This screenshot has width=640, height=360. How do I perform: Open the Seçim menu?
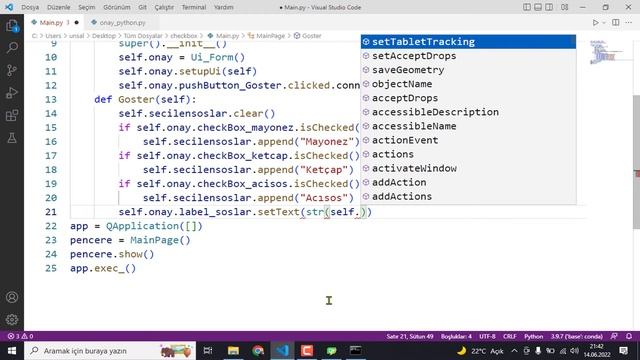87,7
